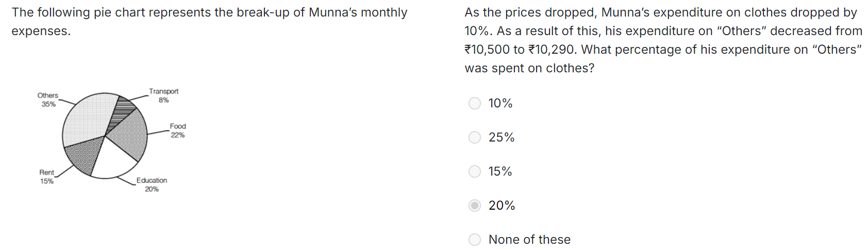Click the selected 20% radio circle
The image size is (868, 251).
tap(475, 206)
